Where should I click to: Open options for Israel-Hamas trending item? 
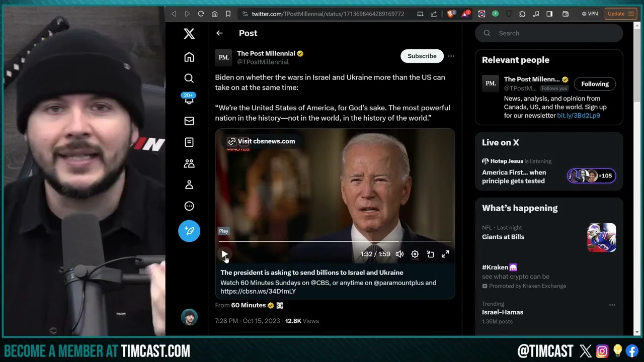(x=612, y=305)
